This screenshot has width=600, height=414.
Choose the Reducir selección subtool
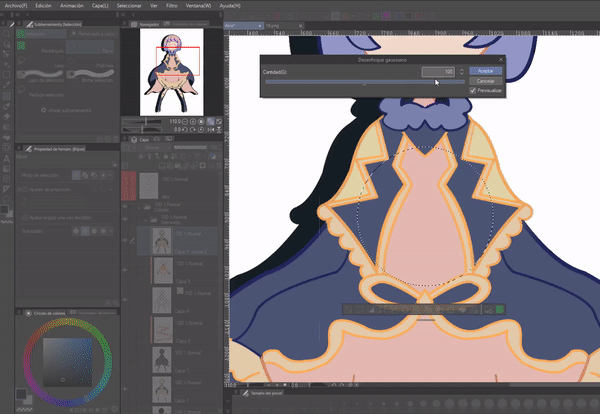pos(41,91)
